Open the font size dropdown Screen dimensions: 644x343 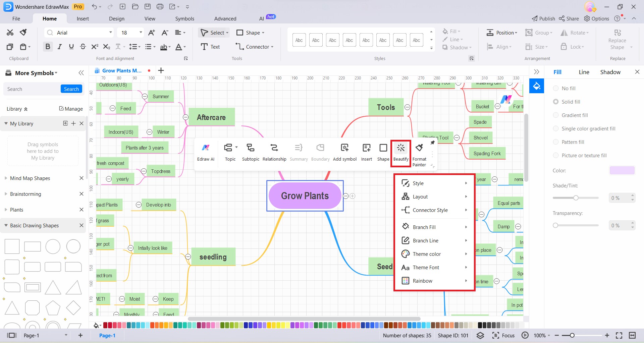click(x=141, y=33)
